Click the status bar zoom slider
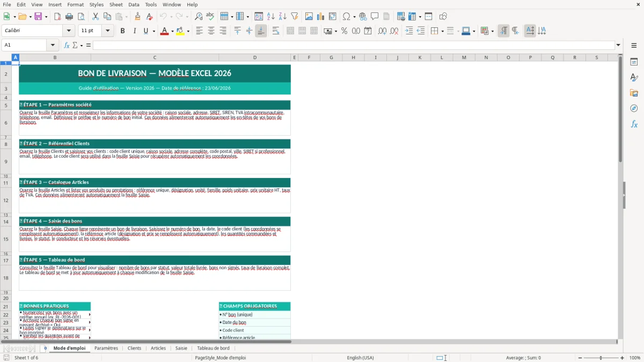644x362 pixels. pyautogui.click(x=601, y=358)
